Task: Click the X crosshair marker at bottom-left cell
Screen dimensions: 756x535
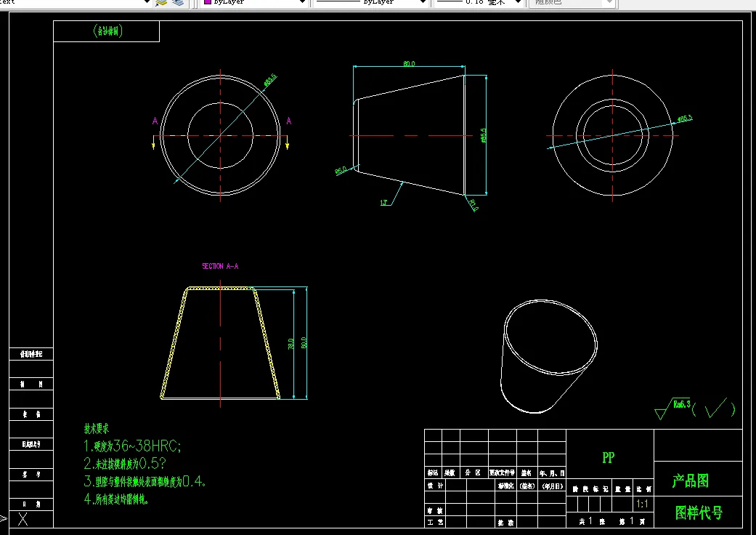Action: click(x=23, y=519)
